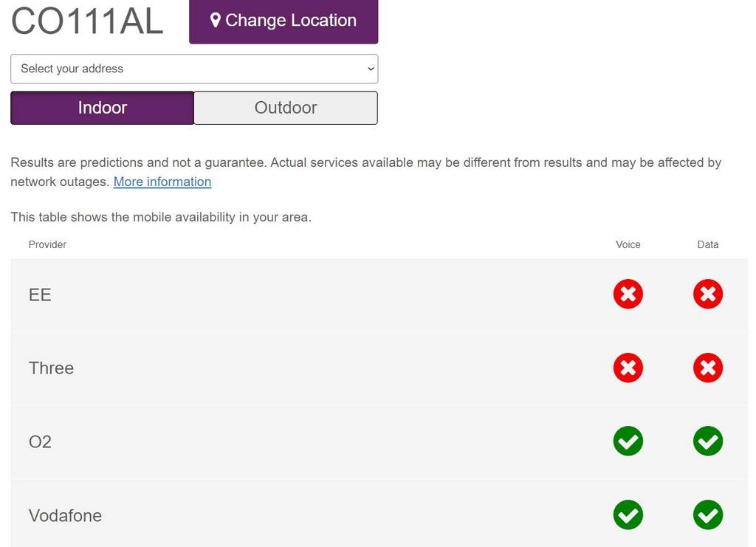The height and width of the screenshot is (547, 756).
Task: Click the Data column header
Action: (x=708, y=245)
